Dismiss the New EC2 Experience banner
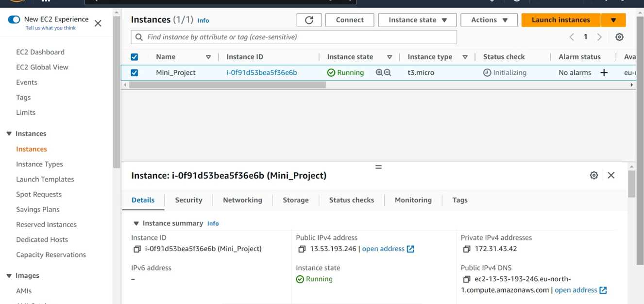 tap(98, 23)
